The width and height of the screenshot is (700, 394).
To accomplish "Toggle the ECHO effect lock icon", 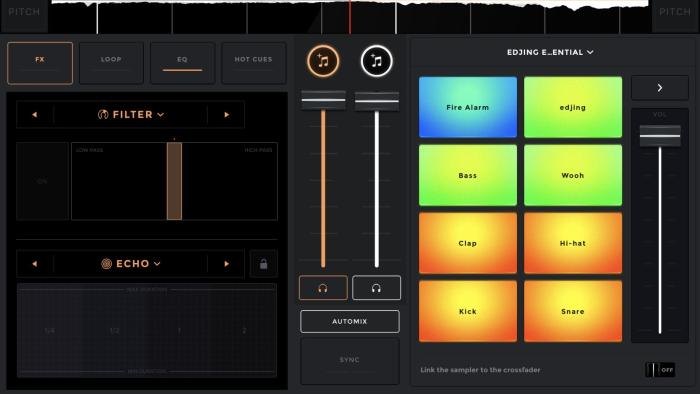I will click(x=263, y=264).
